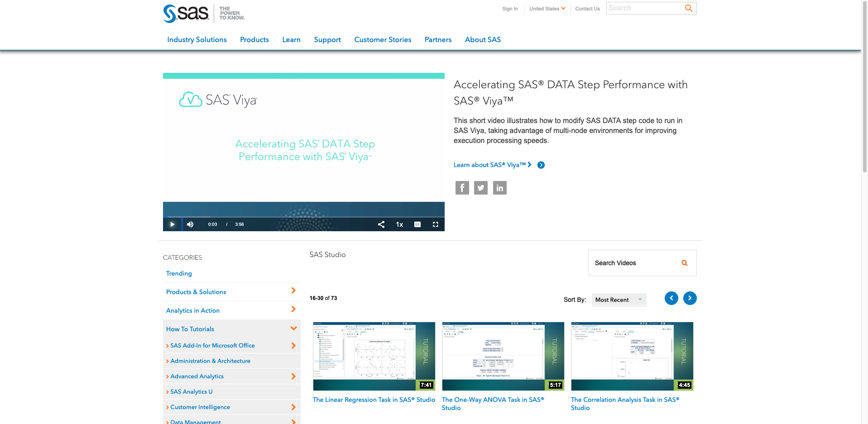Screen dimensions: 868x424
Task: Click the video progress bar
Action: point(304,217)
